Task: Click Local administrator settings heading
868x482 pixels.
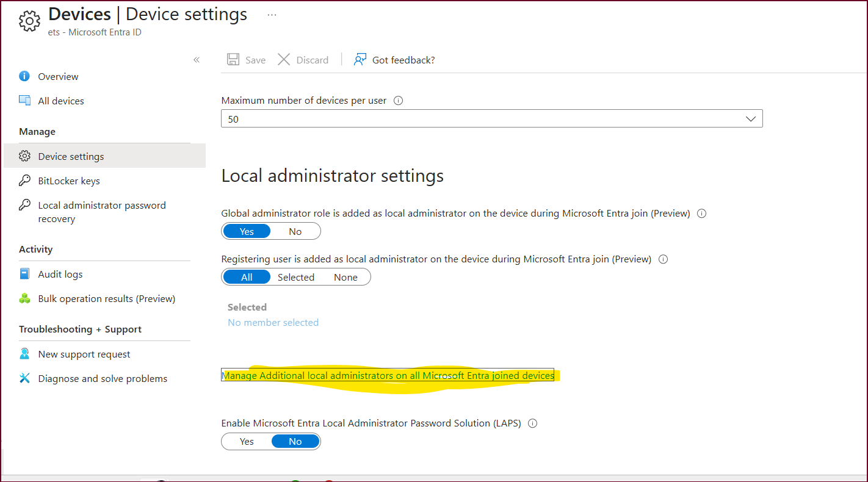Action: [333, 176]
